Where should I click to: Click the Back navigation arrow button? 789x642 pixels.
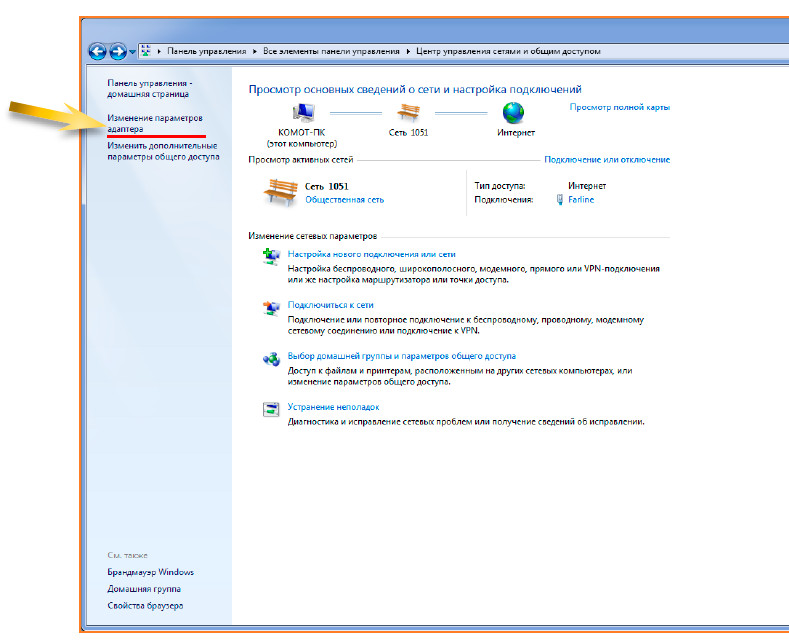[x=98, y=51]
